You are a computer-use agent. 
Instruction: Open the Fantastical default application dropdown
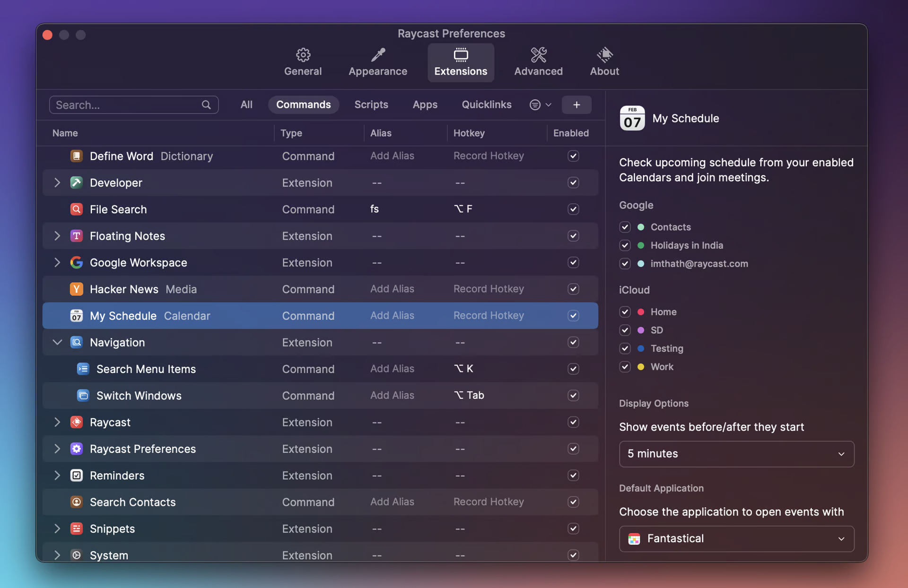[x=736, y=539]
